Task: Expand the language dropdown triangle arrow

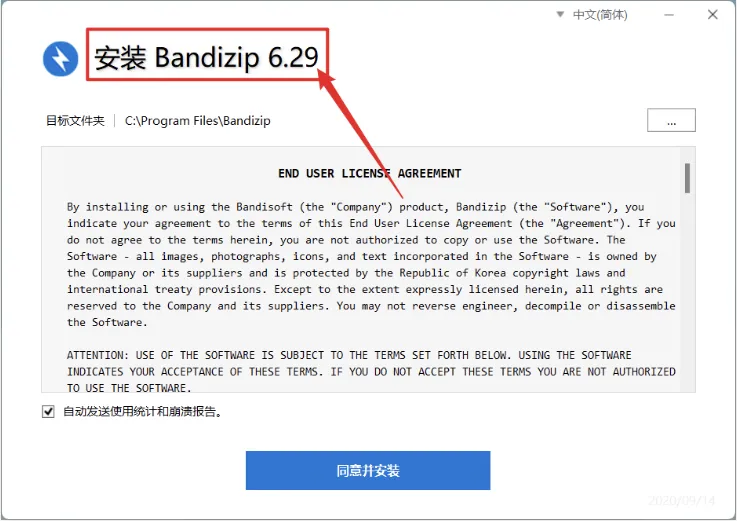Action: tap(560, 15)
